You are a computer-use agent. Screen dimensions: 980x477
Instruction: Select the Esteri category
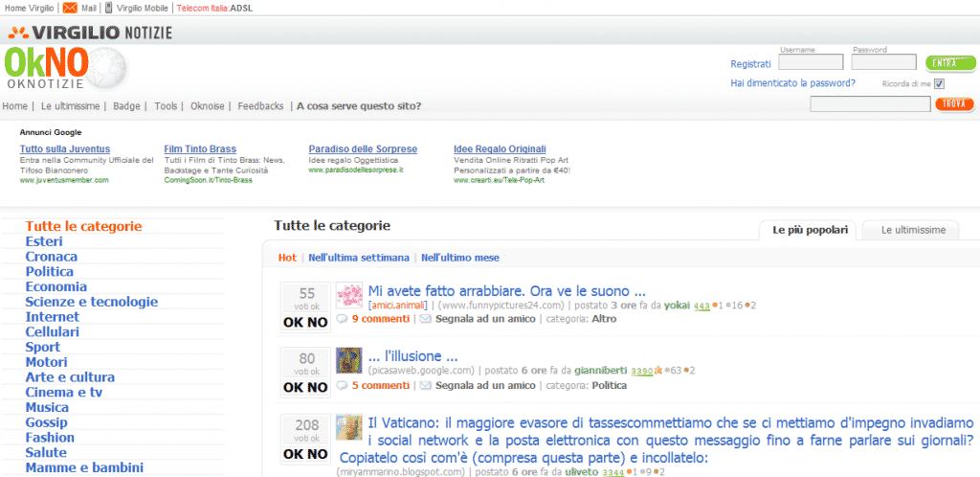[44, 241]
